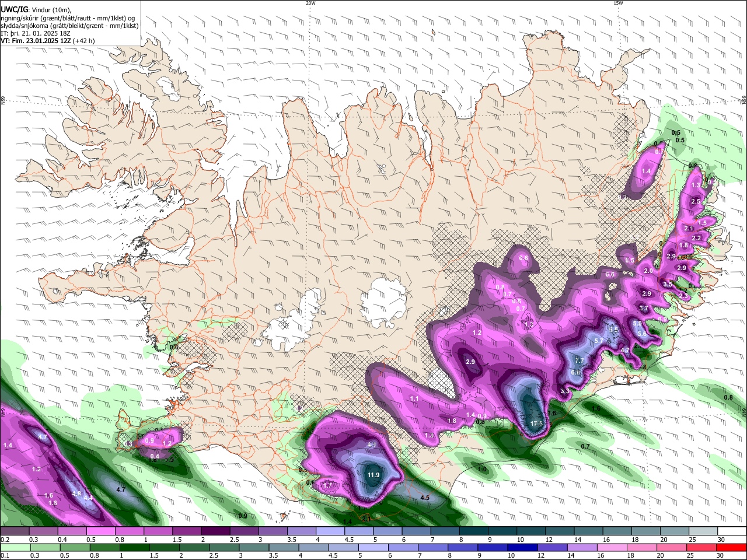Click the 4.4 value in south-west ocean
Image resolution: width=747 pixels, height=560 pixels.
(88, 498)
